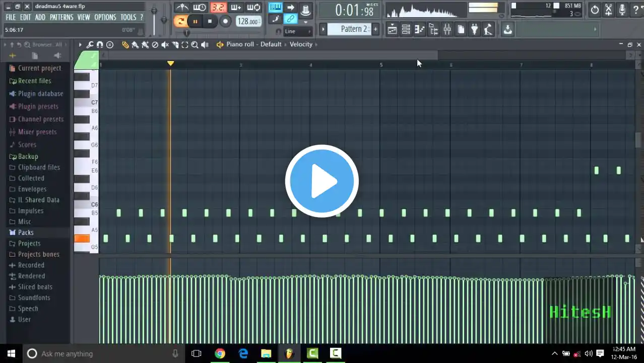Screen dimensions: 644x363
Task: Click the big blue play overlay button
Action: point(321,181)
